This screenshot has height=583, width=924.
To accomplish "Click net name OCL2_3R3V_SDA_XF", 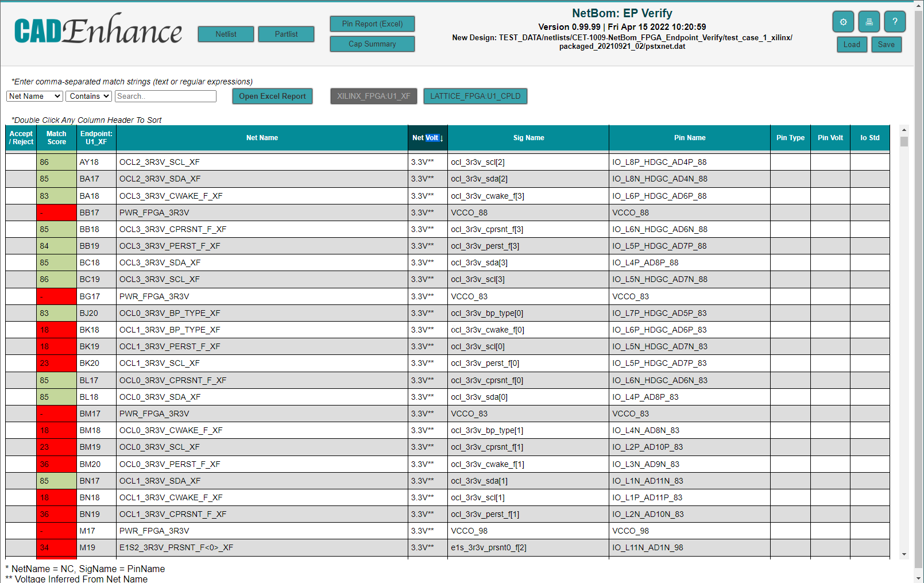I will (x=160, y=179).
